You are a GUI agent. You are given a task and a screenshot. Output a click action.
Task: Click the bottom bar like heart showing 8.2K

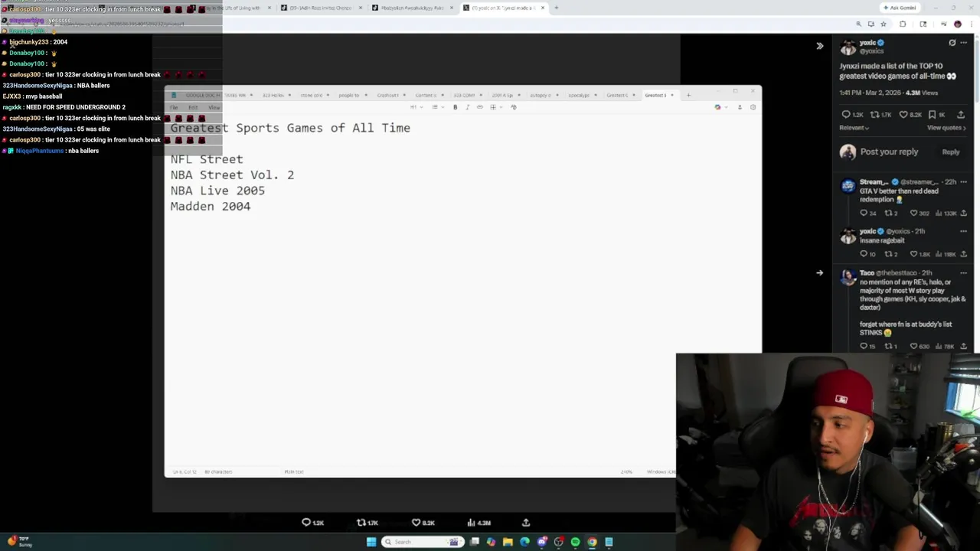416,523
